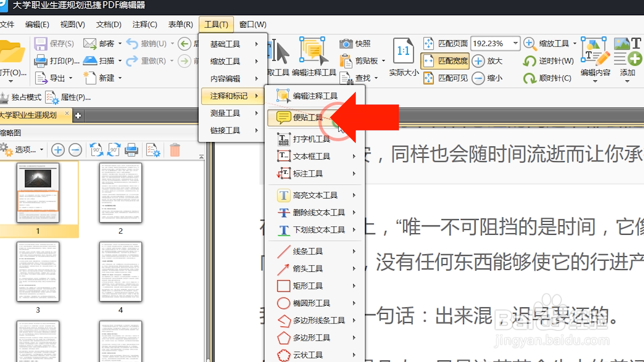Click the new tab plus button
Image resolution: width=644 pixels, height=362 pixels.
click(x=78, y=116)
